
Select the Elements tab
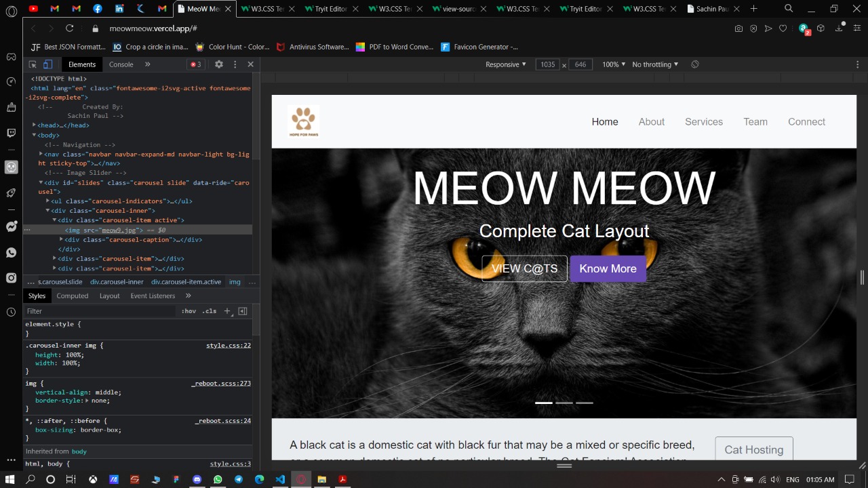pos(82,64)
